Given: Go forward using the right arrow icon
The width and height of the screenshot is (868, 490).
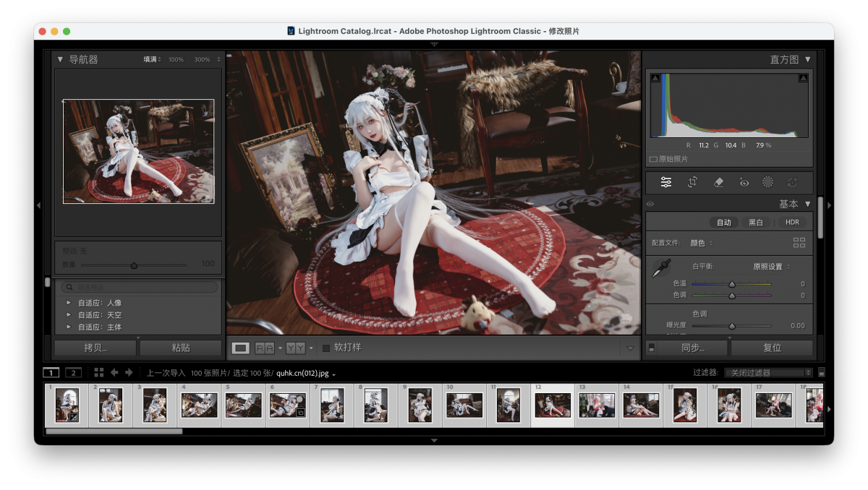Looking at the screenshot, I should click(129, 372).
